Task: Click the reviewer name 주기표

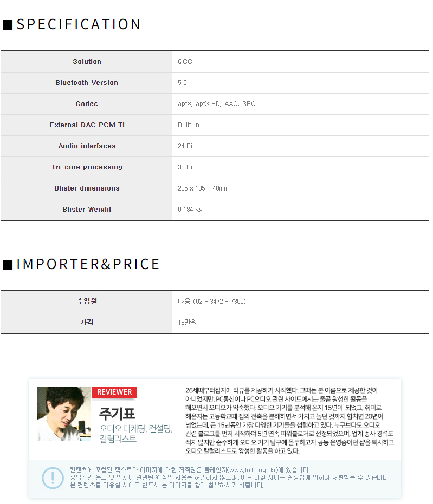Action: coord(117,414)
